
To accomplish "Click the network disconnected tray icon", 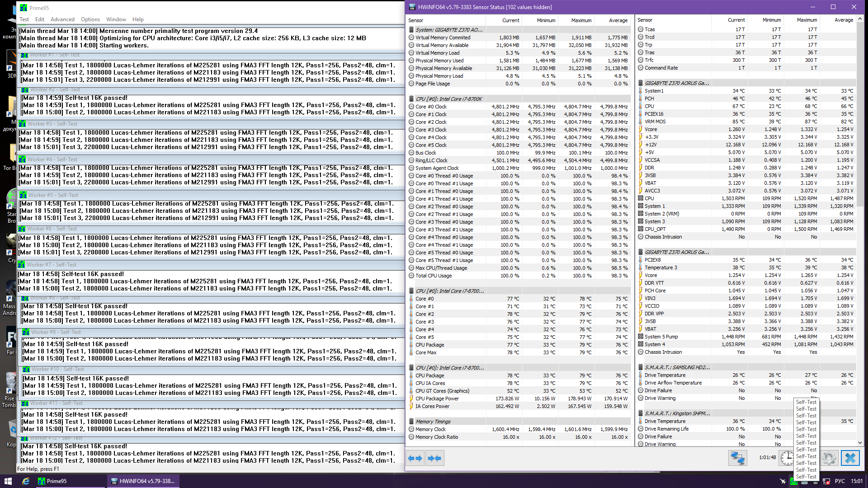I will pyautogui.click(x=826, y=482).
